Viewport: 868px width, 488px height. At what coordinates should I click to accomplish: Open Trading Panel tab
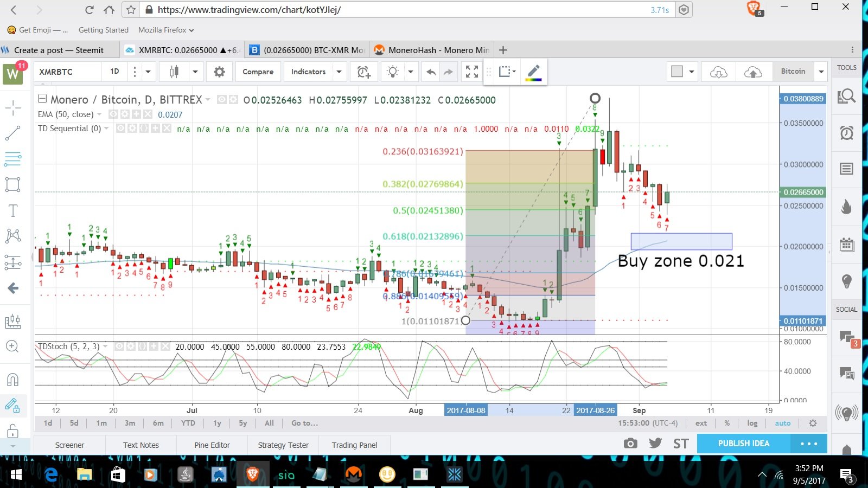(x=355, y=445)
